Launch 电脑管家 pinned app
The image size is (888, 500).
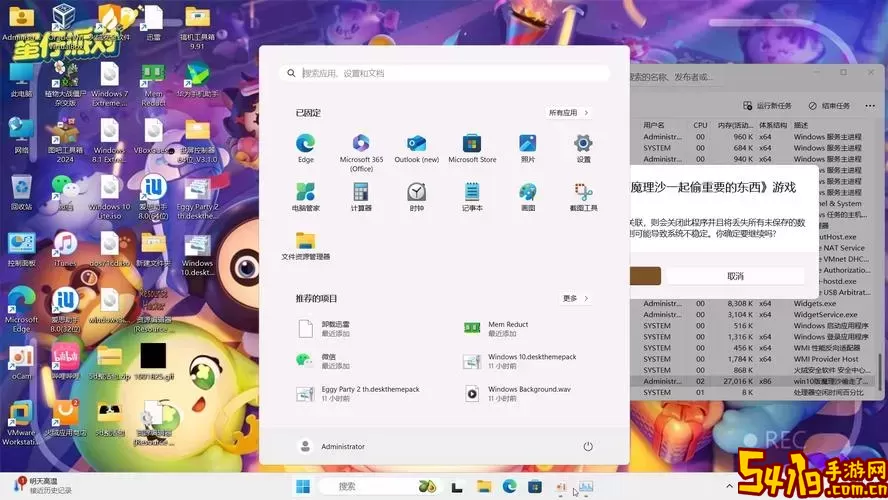[305, 196]
